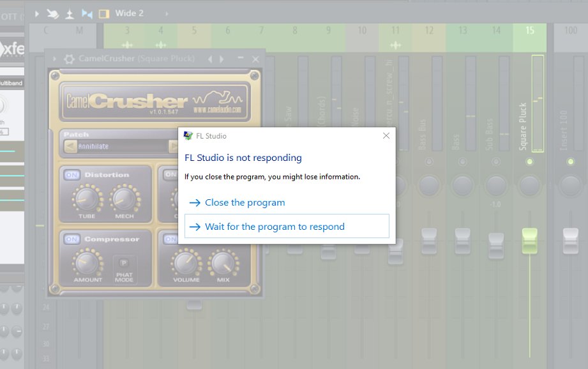Click the green Square Pluck volume fader
The height and width of the screenshot is (369, 588).
pos(529,241)
